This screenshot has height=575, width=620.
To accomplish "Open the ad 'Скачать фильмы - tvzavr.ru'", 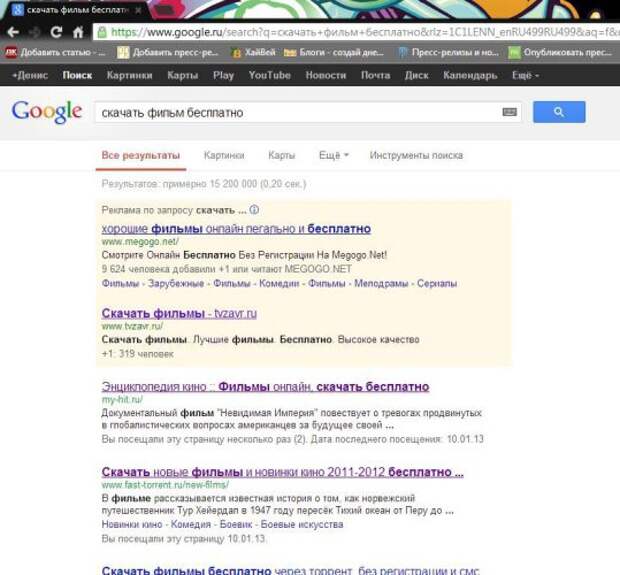I will 179,313.
